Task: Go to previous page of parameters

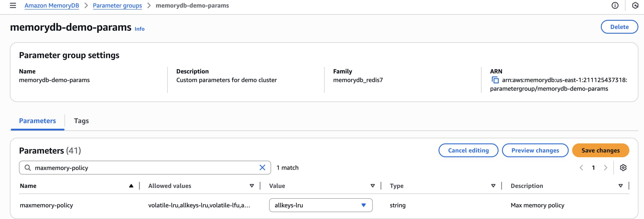Action: pos(581,168)
